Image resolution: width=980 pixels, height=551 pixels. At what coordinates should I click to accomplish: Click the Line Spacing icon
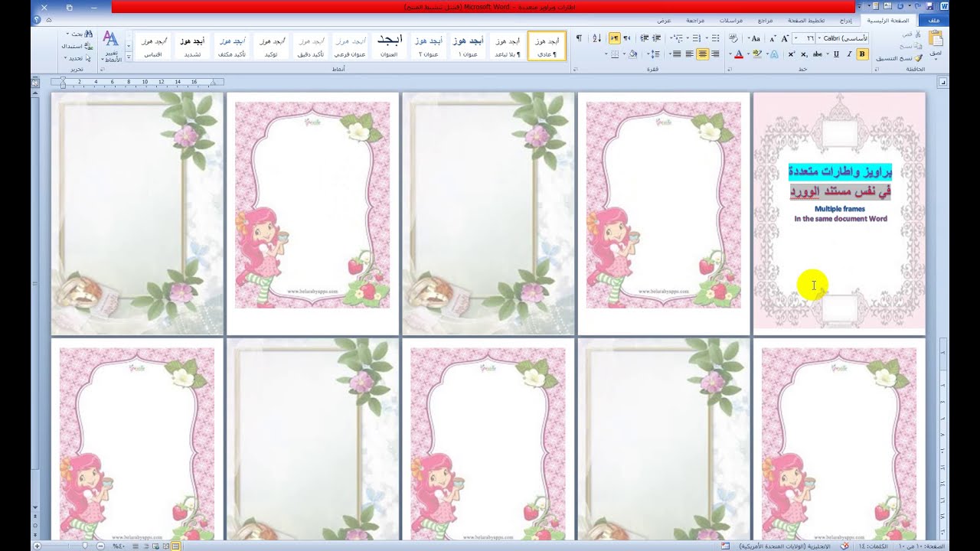(x=656, y=54)
